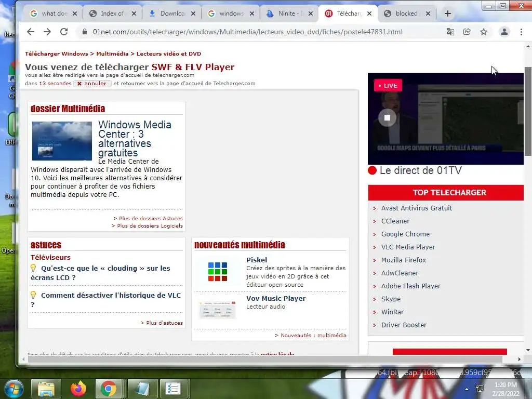Viewport: 532px width, 399px height.
Task: Click the Vov Music Player thumbnail
Action: point(217,310)
